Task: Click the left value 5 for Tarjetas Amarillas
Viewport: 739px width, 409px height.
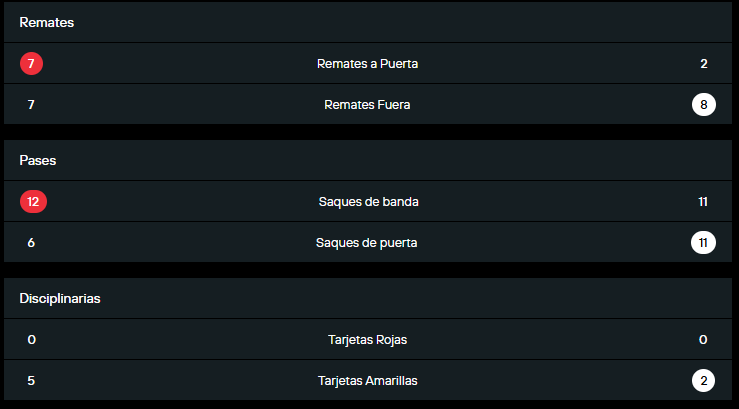Action: pos(31,380)
